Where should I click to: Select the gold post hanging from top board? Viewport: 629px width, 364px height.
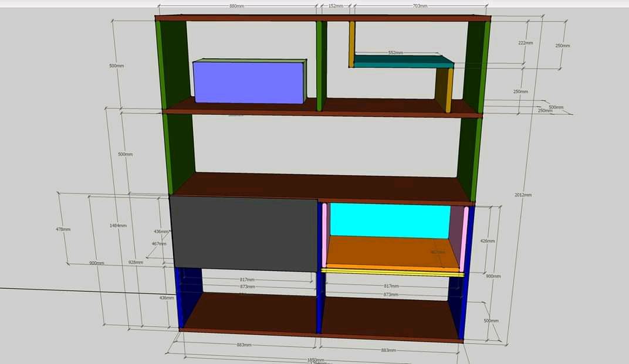[x=351, y=44]
